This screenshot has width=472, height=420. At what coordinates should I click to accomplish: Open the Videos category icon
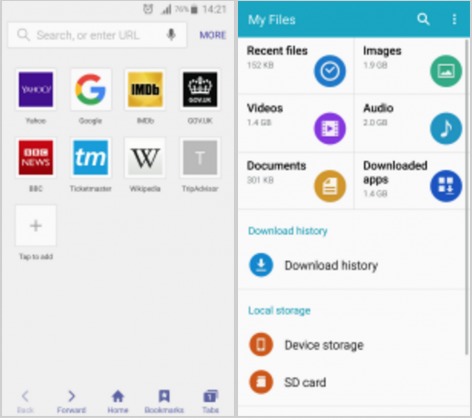[x=330, y=128]
